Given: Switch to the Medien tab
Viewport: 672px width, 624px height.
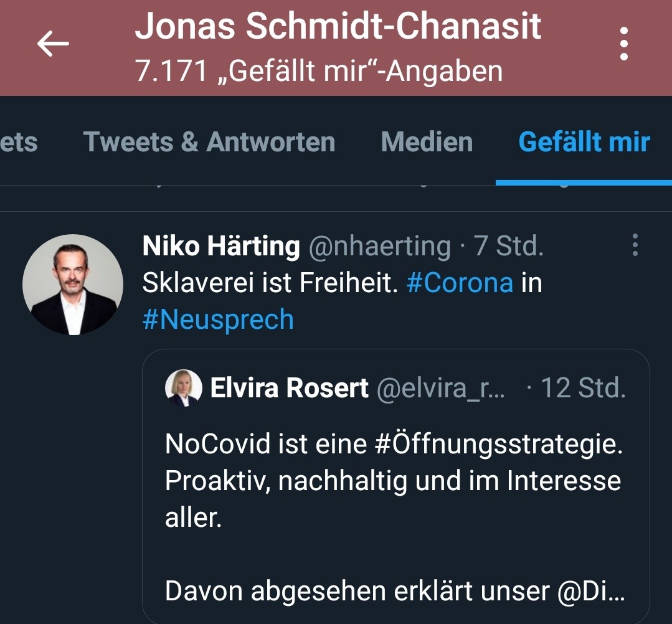Looking at the screenshot, I should coord(427,142).
